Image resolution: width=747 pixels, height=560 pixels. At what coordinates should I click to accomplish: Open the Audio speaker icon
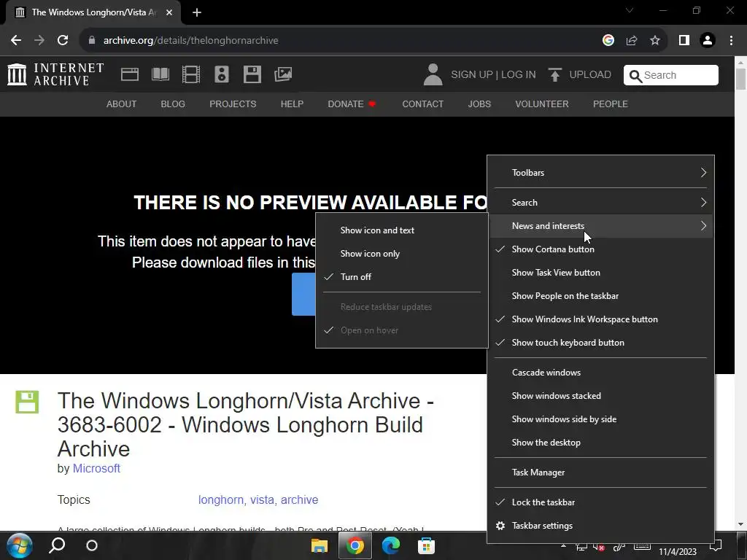[222, 74]
